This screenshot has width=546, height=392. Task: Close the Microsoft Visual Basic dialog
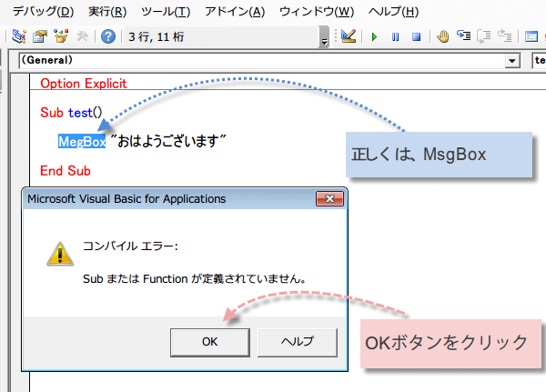[329, 199]
